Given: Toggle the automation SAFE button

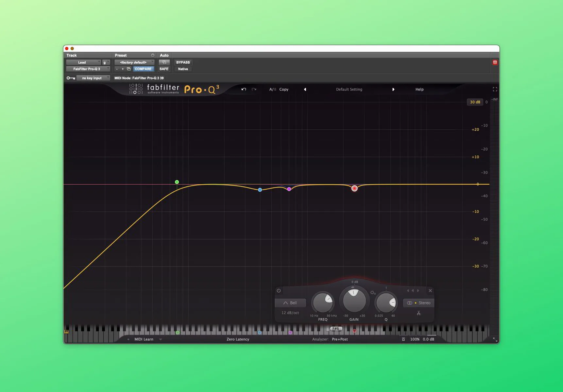Looking at the screenshot, I should pos(164,69).
